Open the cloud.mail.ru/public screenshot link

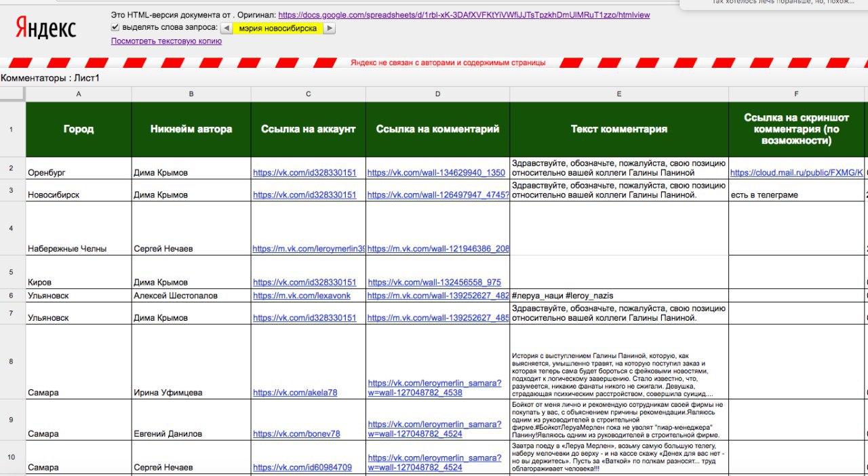[797, 173]
